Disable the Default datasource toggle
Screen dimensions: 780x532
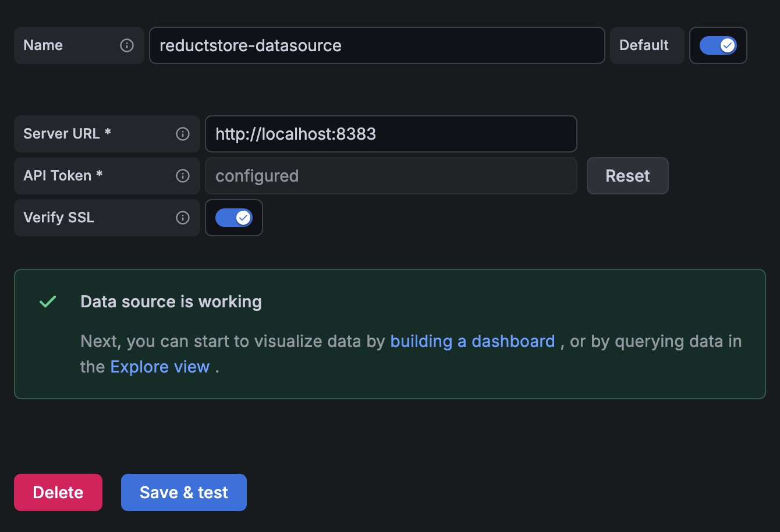(x=718, y=45)
